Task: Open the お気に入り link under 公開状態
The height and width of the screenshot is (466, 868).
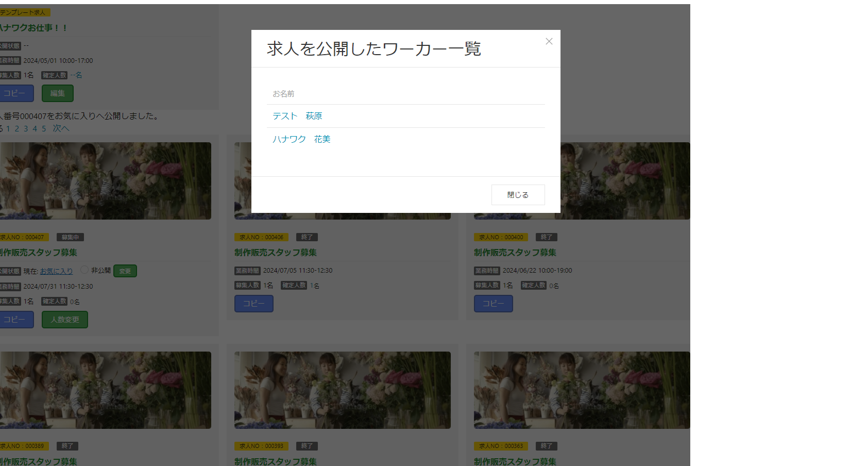Action: [x=56, y=271]
